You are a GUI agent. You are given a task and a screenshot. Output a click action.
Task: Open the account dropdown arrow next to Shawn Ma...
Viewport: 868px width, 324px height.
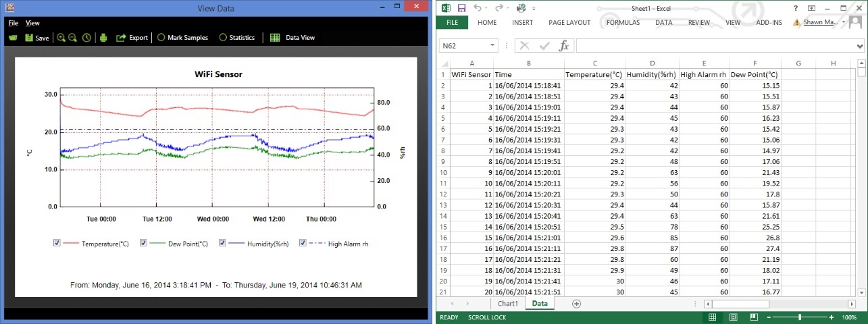click(843, 23)
